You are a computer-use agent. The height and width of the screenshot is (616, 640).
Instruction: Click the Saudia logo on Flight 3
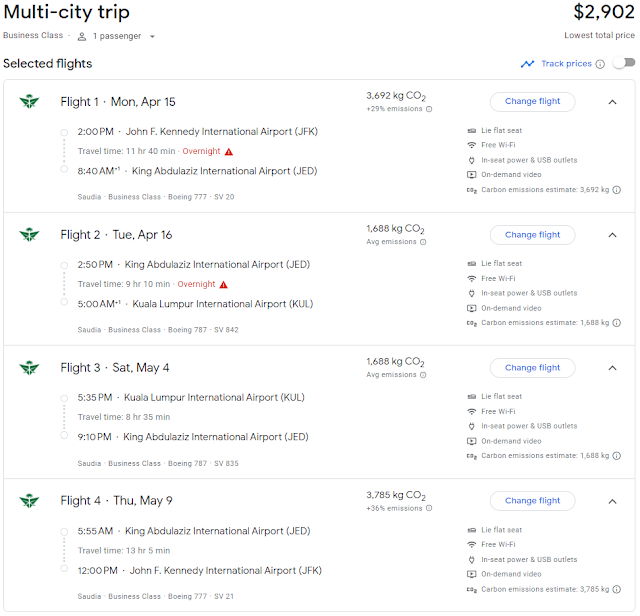click(28, 367)
